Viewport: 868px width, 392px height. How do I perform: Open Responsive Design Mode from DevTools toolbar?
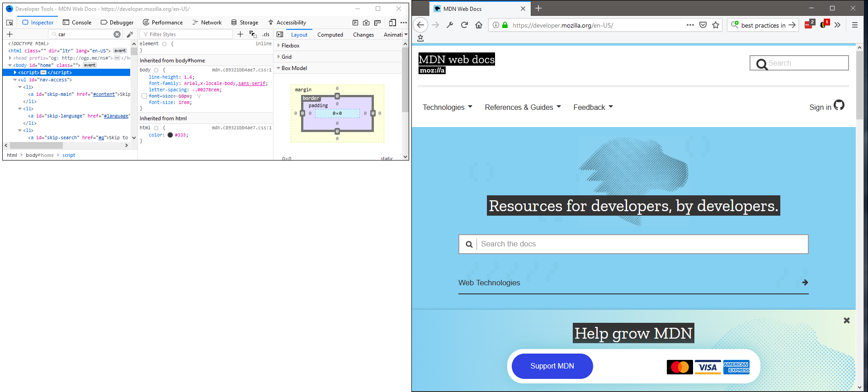click(x=392, y=23)
